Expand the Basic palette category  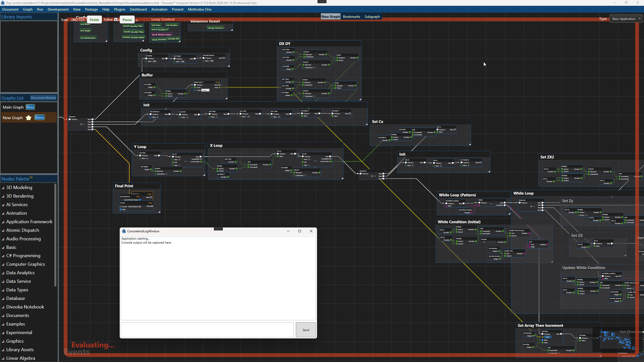click(3, 248)
